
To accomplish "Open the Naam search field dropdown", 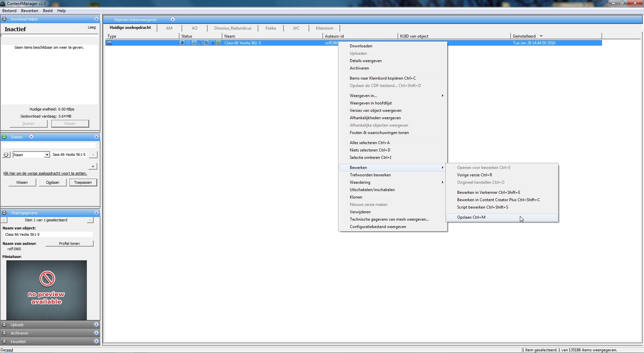I will click(x=47, y=155).
